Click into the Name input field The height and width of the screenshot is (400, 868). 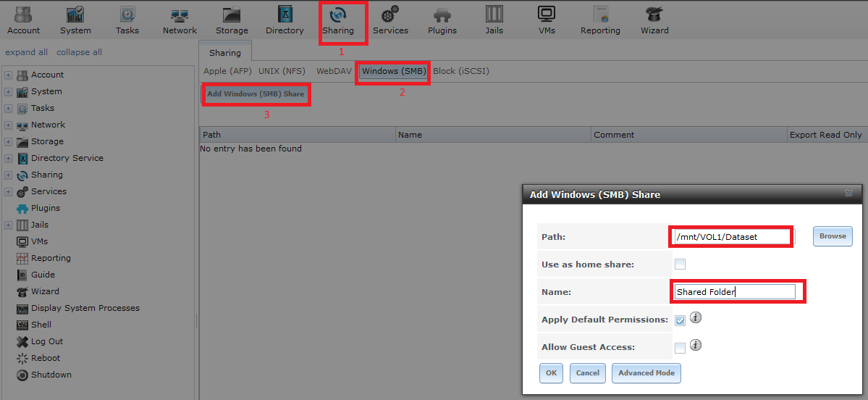coord(734,292)
